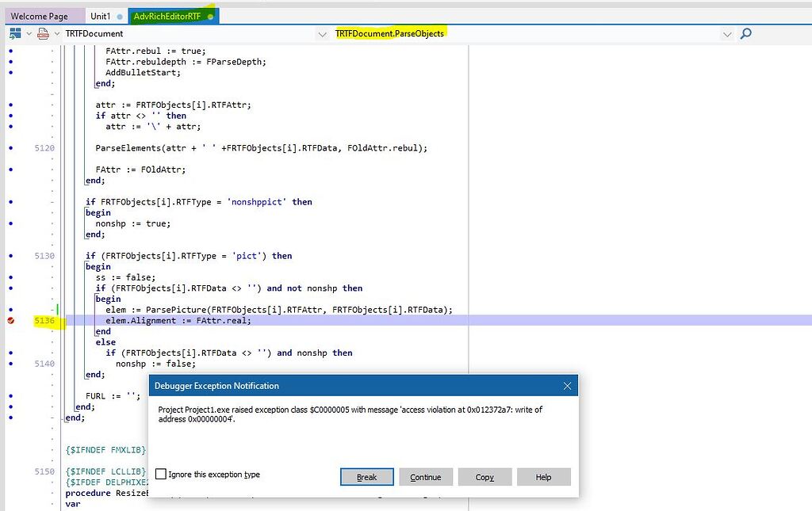
Task: Click the 'nonshp := true;' statement
Action: 133,223
